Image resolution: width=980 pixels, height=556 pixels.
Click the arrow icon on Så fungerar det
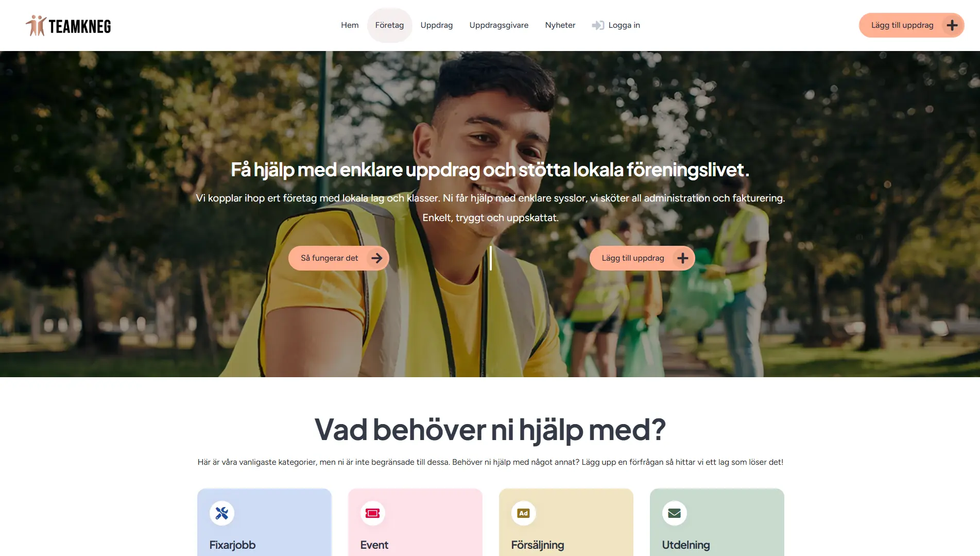[377, 258]
